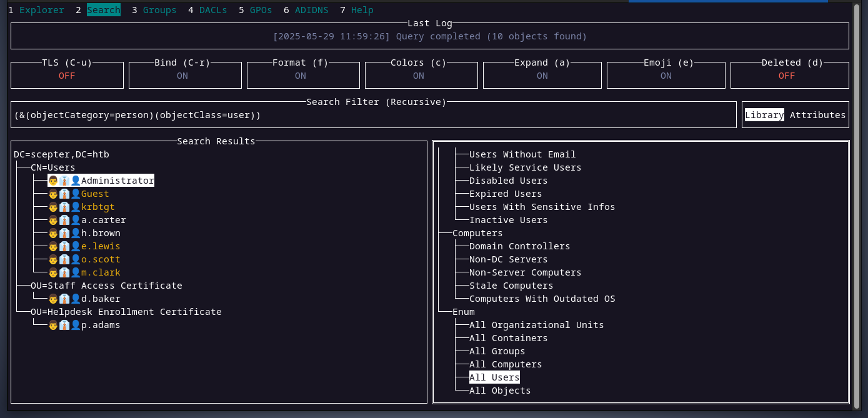The height and width of the screenshot is (418, 868).
Task: Switch to the Groups menu section
Action: (159, 9)
